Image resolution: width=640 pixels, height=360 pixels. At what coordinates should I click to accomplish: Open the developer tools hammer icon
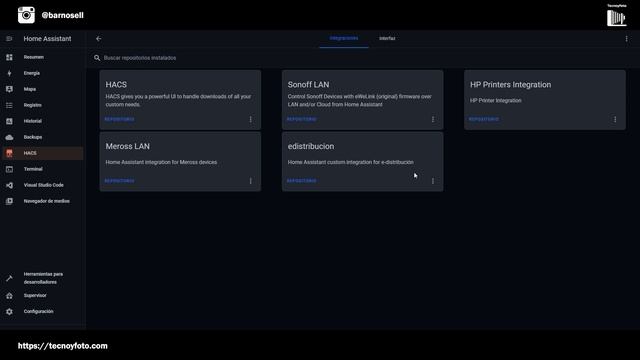9,278
